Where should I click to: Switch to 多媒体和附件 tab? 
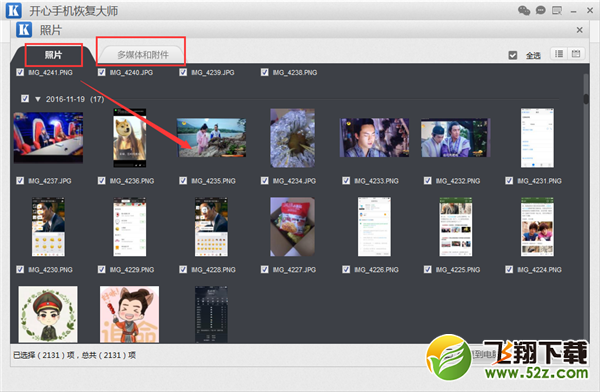[143, 55]
